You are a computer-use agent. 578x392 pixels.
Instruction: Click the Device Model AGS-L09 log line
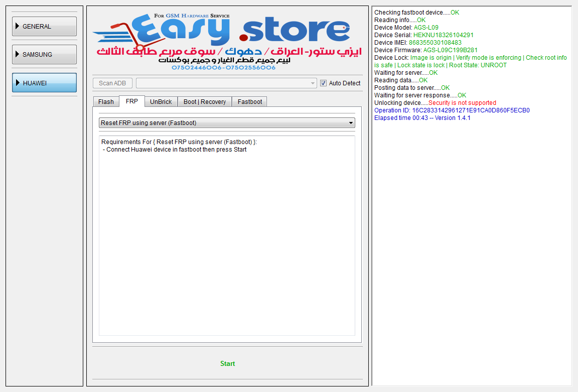pos(406,28)
